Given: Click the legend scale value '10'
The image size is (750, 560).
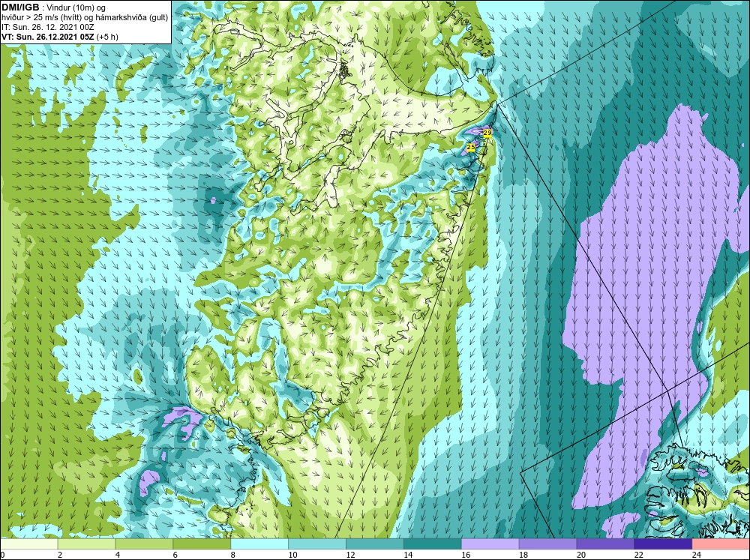Looking at the screenshot, I should pos(292,555).
